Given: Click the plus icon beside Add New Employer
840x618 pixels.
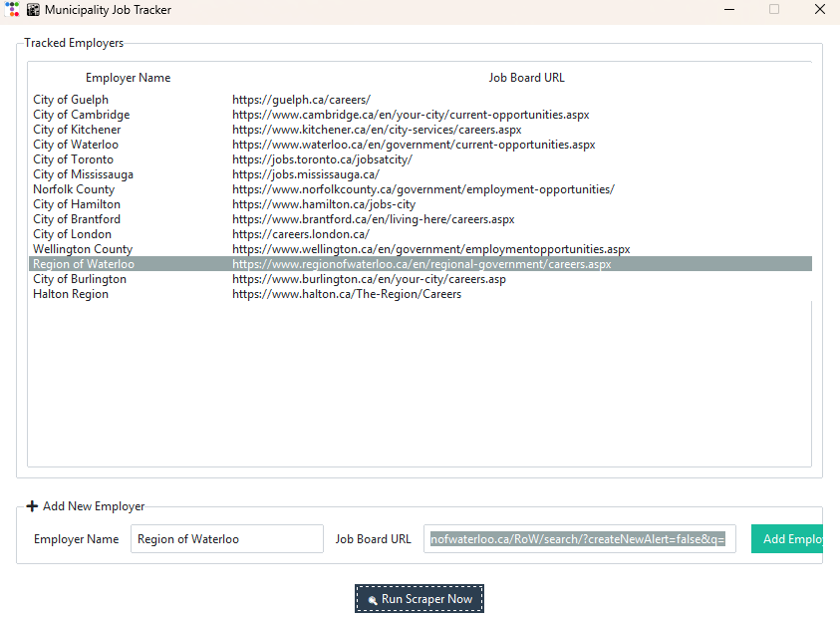Looking at the screenshot, I should pyautogui.click(x=32, y=506).
